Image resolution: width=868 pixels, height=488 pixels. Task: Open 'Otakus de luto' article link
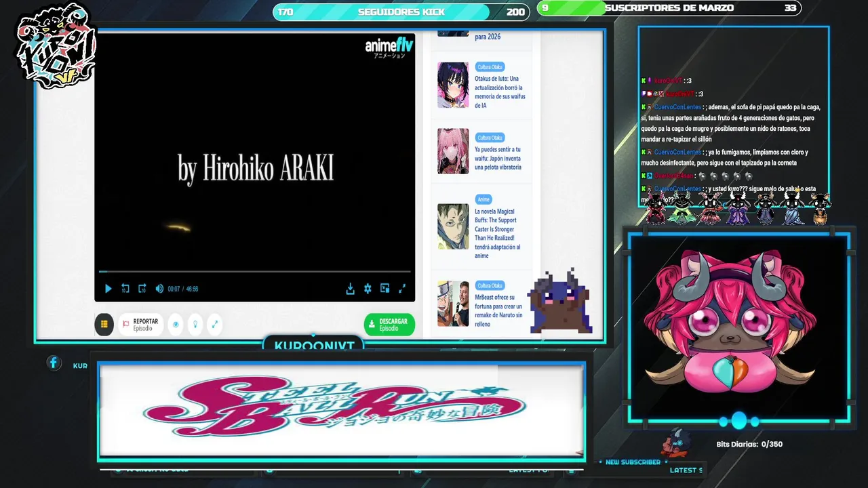tap(500, 92)
